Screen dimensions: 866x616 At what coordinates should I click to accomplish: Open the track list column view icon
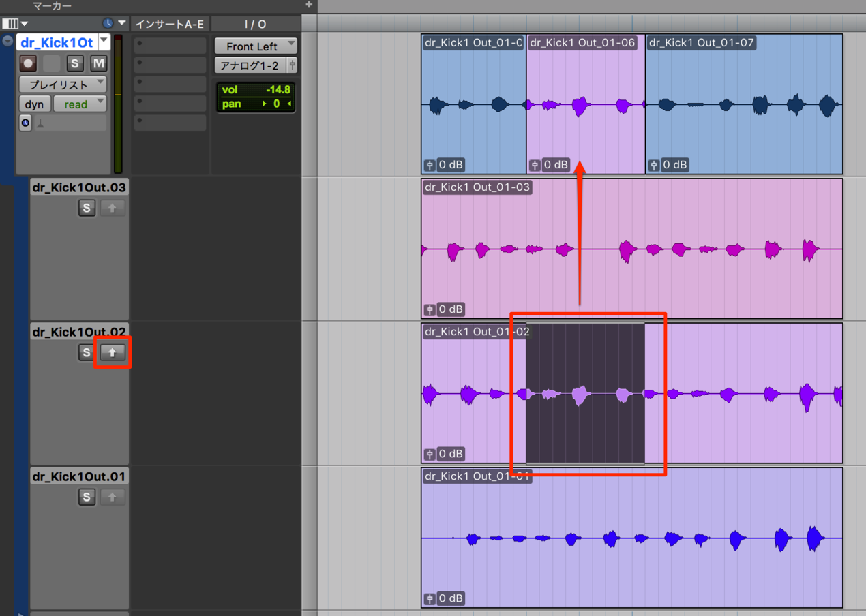13,23
